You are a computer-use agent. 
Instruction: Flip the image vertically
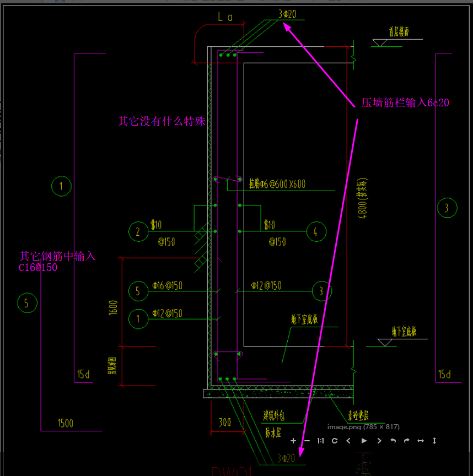coord(434,441)
